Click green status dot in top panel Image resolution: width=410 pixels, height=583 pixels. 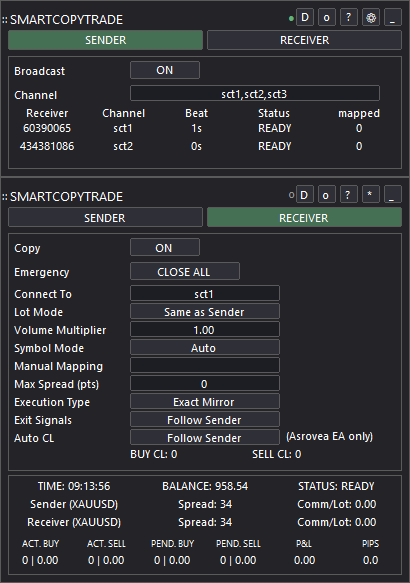point(291,18)
